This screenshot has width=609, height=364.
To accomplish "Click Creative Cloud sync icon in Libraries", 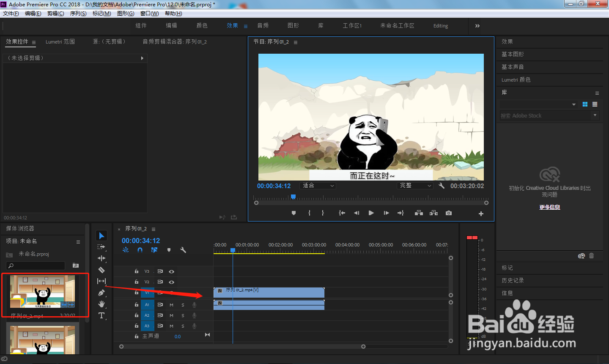I will (582, 256).
